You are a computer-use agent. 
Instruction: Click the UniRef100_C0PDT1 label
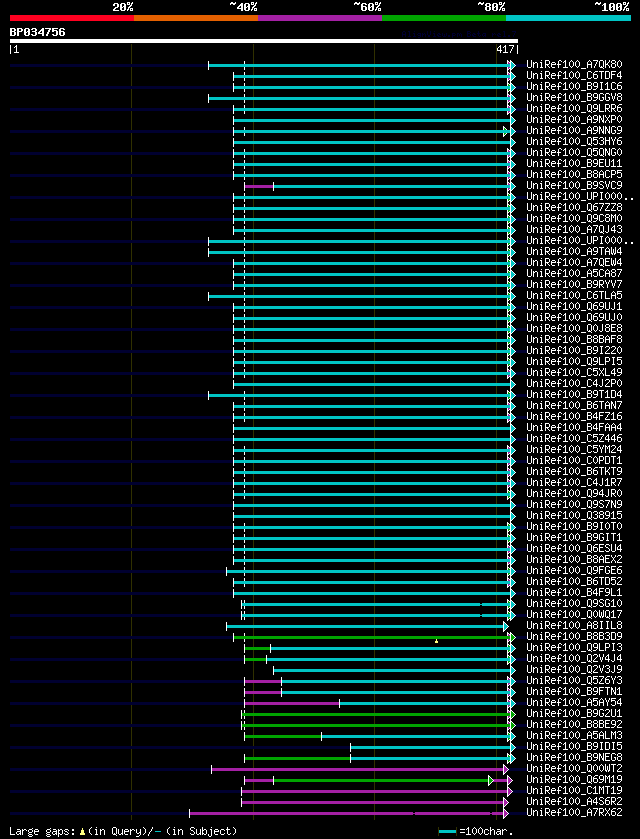coord(574,461)
